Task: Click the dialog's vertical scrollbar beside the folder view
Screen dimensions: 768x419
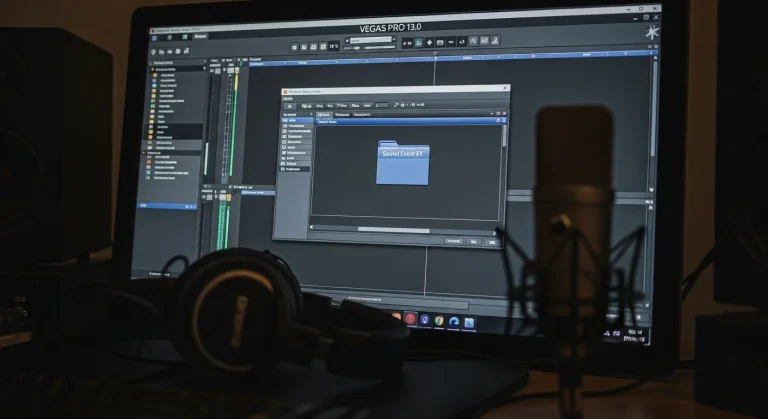Action: pyautogui.click(x=504, y=136)
